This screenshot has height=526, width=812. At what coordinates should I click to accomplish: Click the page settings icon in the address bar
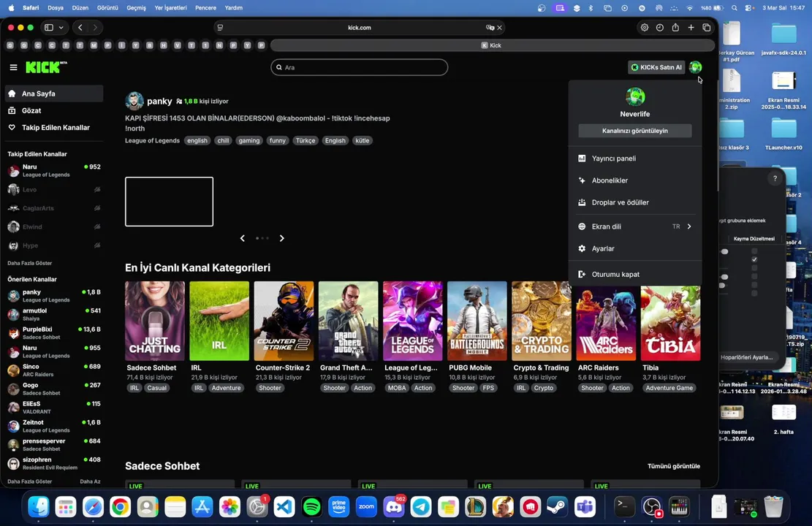click(x=220, y=28)
